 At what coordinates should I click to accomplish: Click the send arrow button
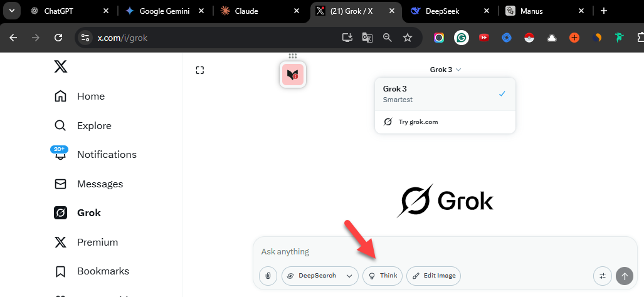point(625,276)
